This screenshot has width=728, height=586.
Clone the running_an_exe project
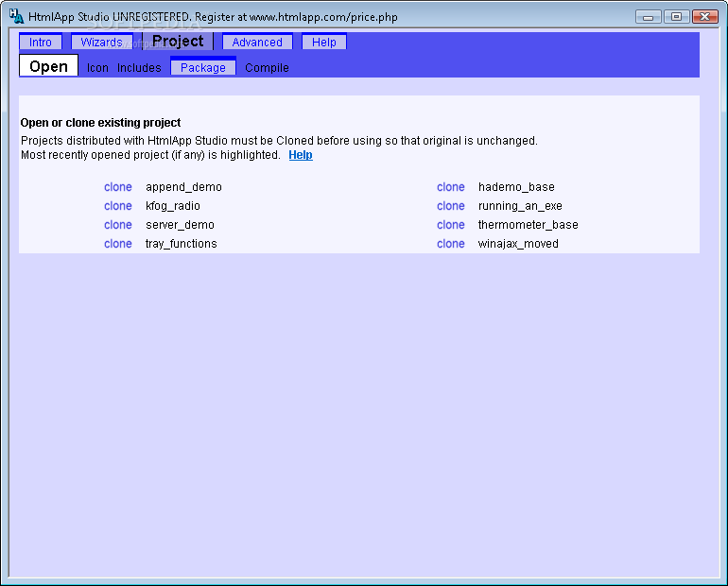pyautogui.click(x=450, y=206)
